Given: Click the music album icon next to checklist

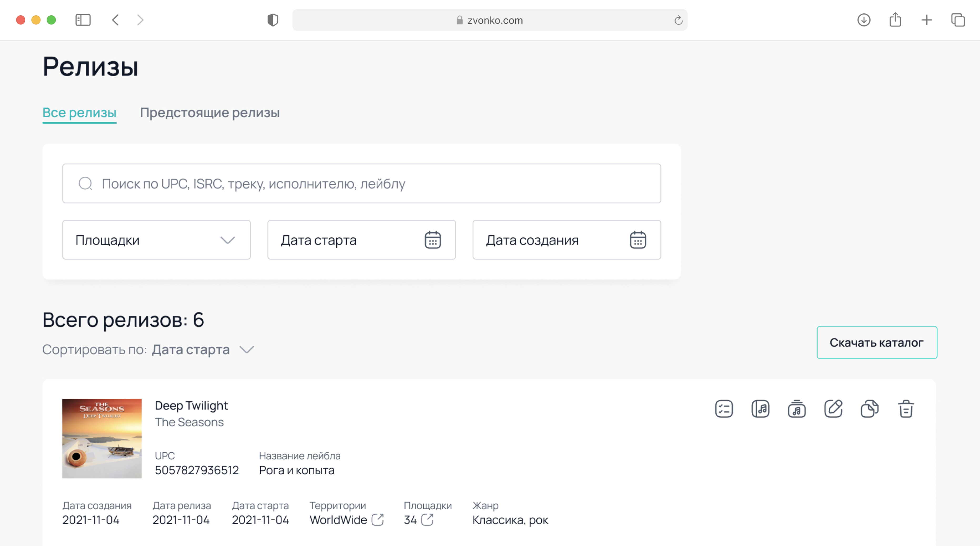Looking at the screenshot, I should (x=760, y=409).
